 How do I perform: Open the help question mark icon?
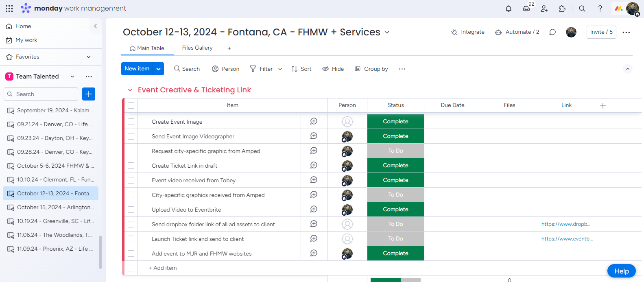600,9
